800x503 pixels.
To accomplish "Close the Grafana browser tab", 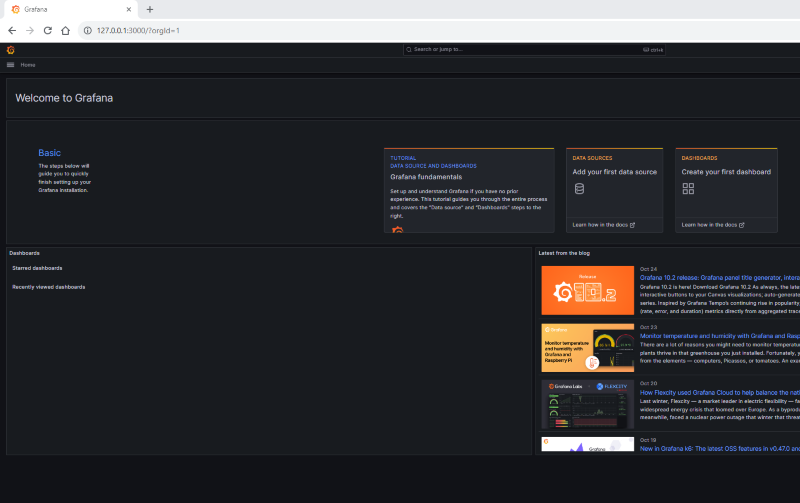I will (129, 9).
